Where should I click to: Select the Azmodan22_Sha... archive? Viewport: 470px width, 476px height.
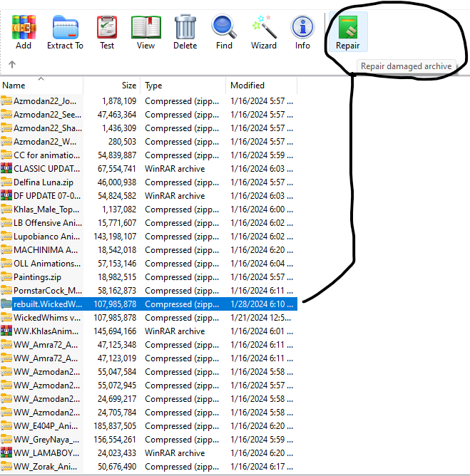coord(148,128)
